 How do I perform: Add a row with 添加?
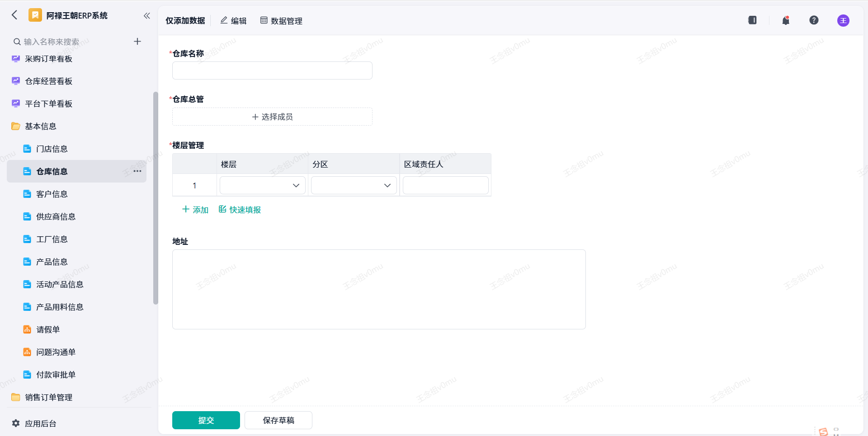[x=195, y=210]
